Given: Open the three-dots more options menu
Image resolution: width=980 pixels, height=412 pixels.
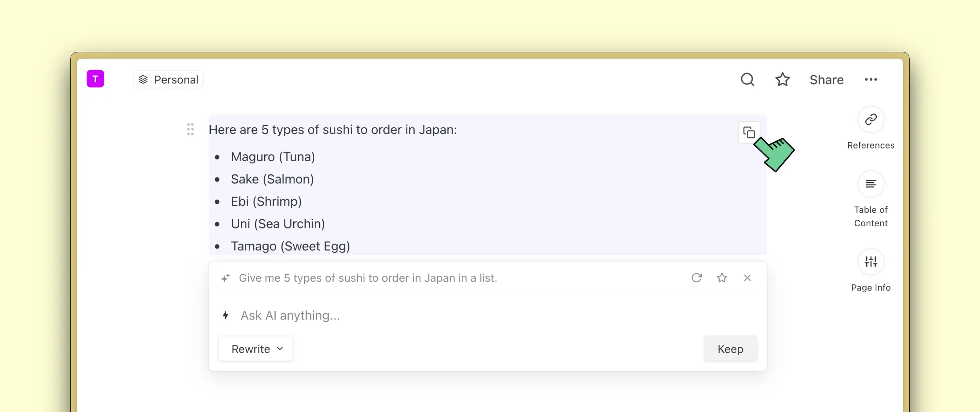Looking at the screenshot, I should (870, 80).
